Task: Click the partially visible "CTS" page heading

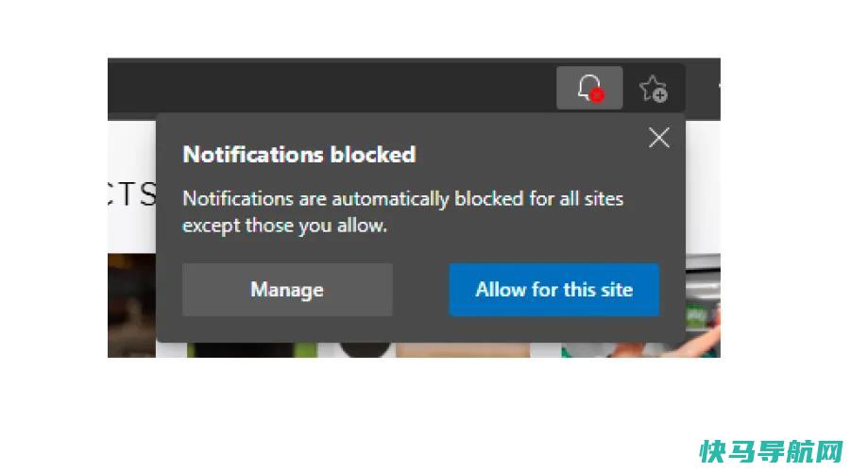Action: pos(131,194)
